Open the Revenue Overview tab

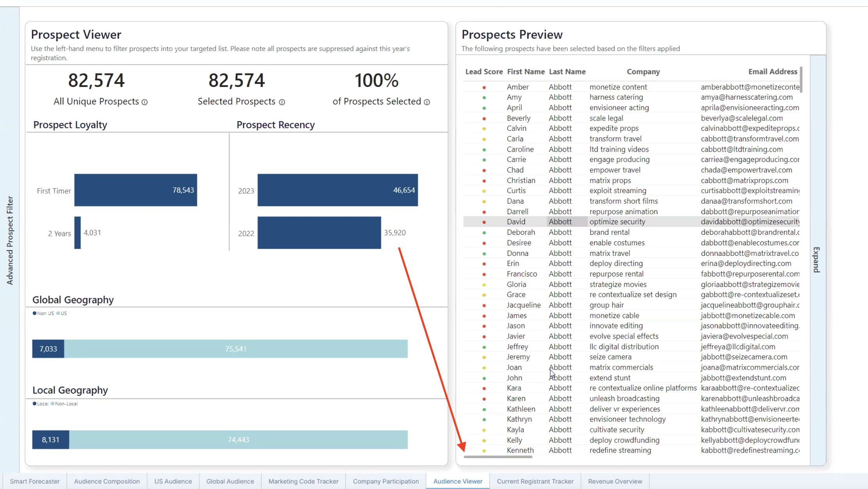615,481
